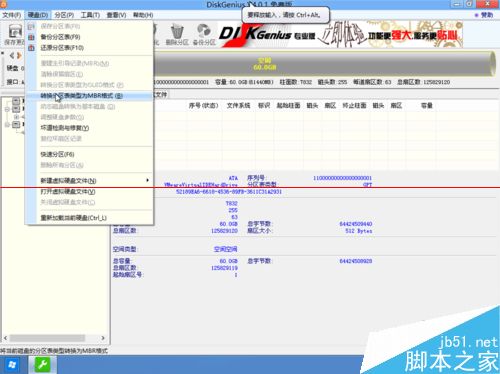Open the Windows Start button on taskbar
Screen dimensions: 500x374
point(12,365)
